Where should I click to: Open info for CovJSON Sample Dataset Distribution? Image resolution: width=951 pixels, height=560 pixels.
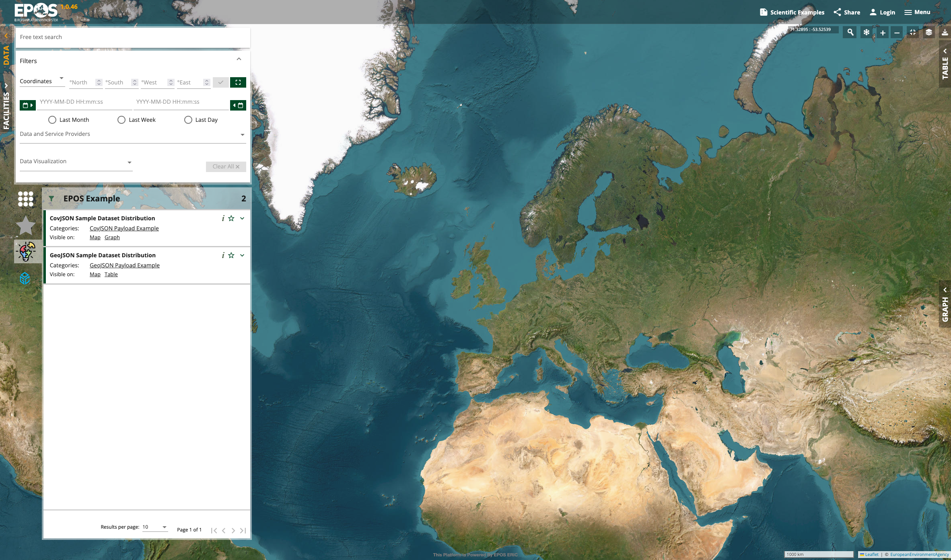click(223, 218)
